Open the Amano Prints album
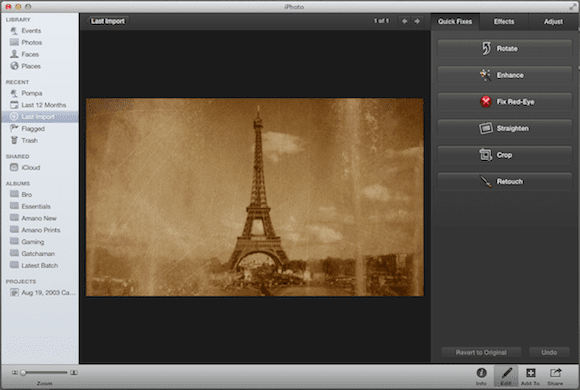 tap(40, 230)
